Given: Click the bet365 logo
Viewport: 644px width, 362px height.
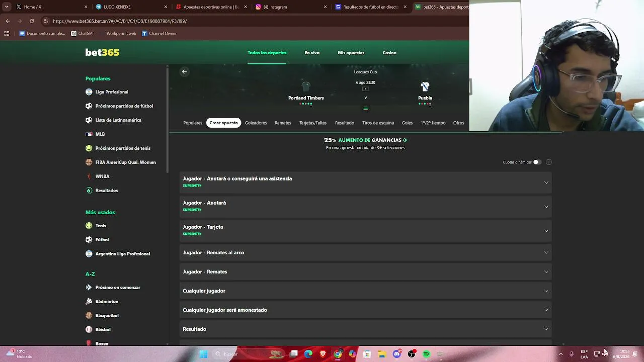Looking at the screenshot, I should pyautogui.click(x=102, y=52).
